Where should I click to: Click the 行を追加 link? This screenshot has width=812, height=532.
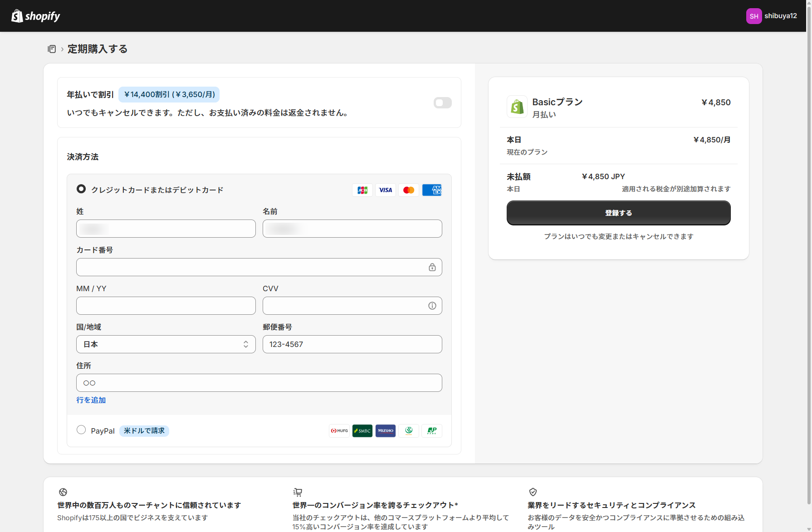(91, 400)
